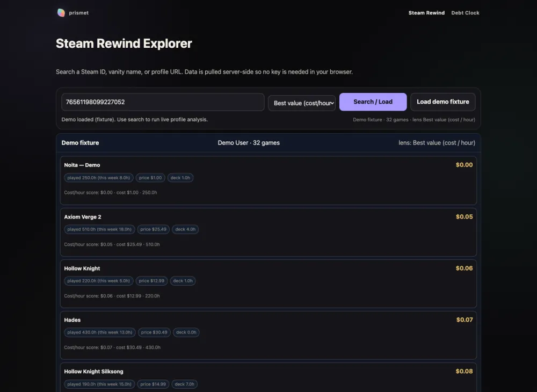The height and width of the screenshot is (392, 537).
Task: Open the Hollow Knight Silksong card title
Action: (93, 372)
